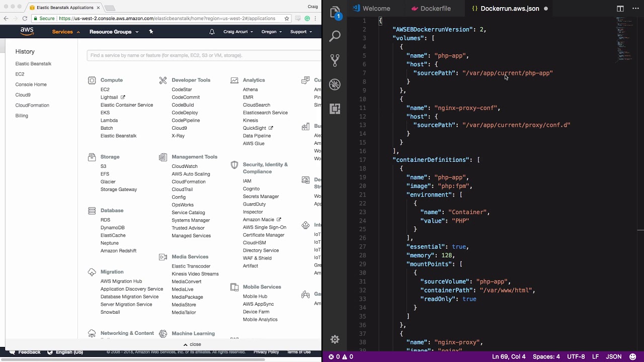The height and width of the screenshot is (362, 644).
Task: Close the Elastic Beanstalk Applications browser tab
Action: pos(98,8)
